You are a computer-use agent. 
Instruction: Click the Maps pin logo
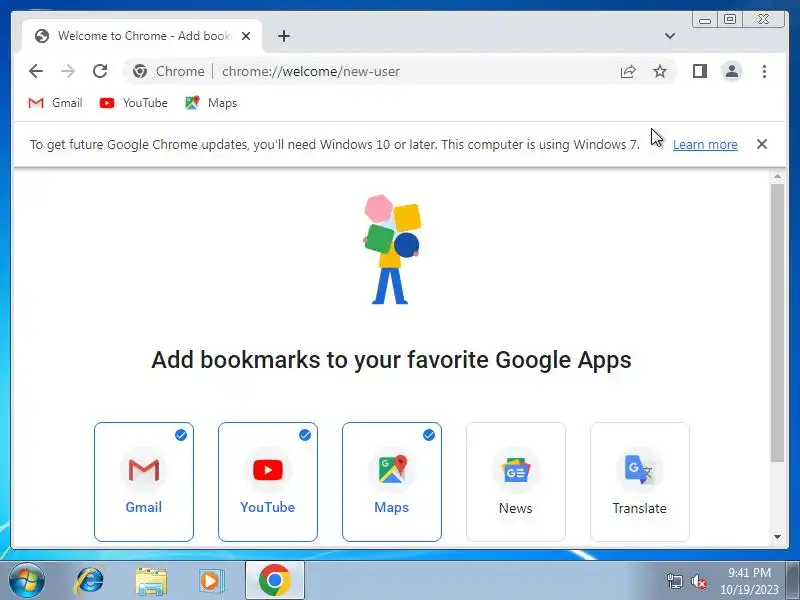(x=392, y=470)
